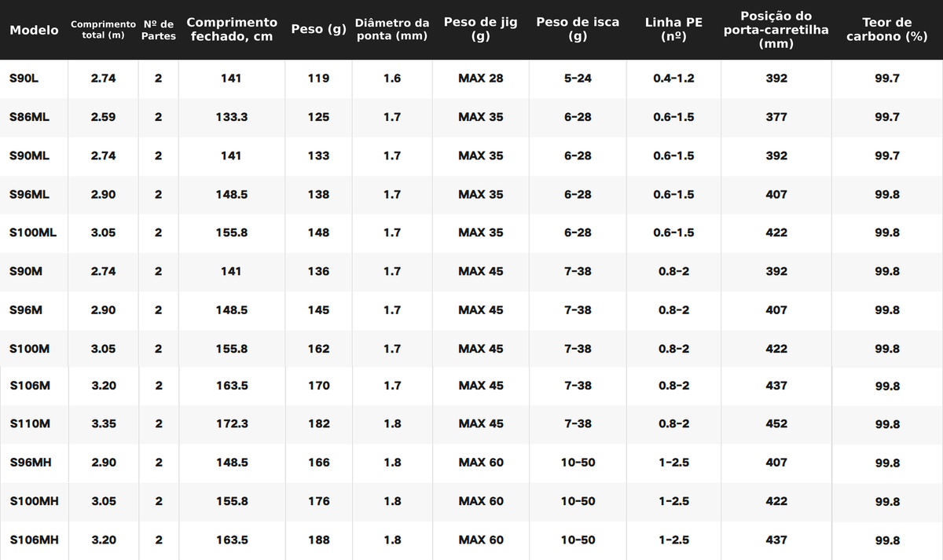The image size is (943, 560).
Task: Click the 0.4-1.2 PE line cell
Action: pos(673,79)
